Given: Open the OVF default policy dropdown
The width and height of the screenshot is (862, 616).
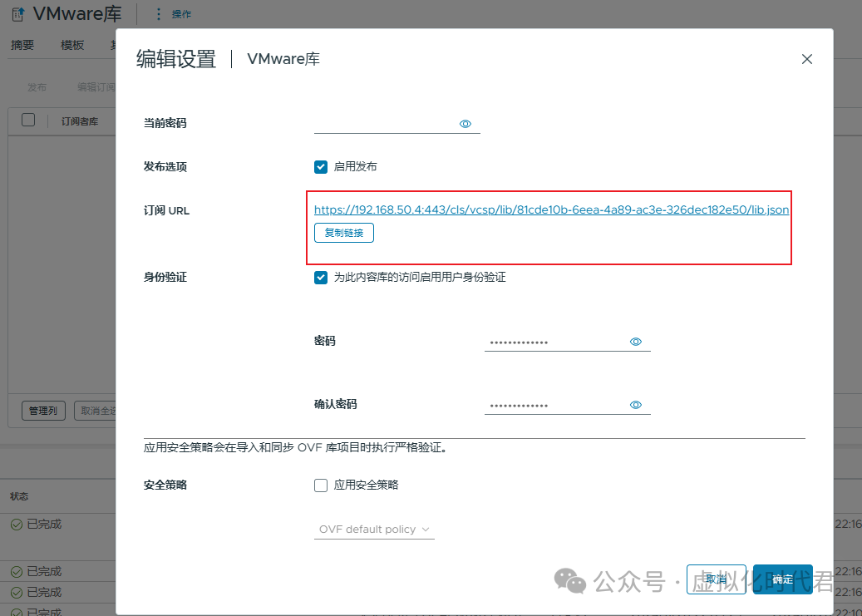Looking at the screenshot, I should pyautogui.click(x=374, y=530).
